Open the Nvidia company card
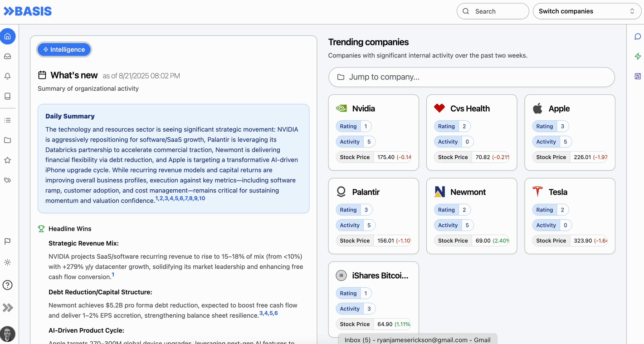Image resolution: width=644 pixels, height=344 pixels. (373, 108)
